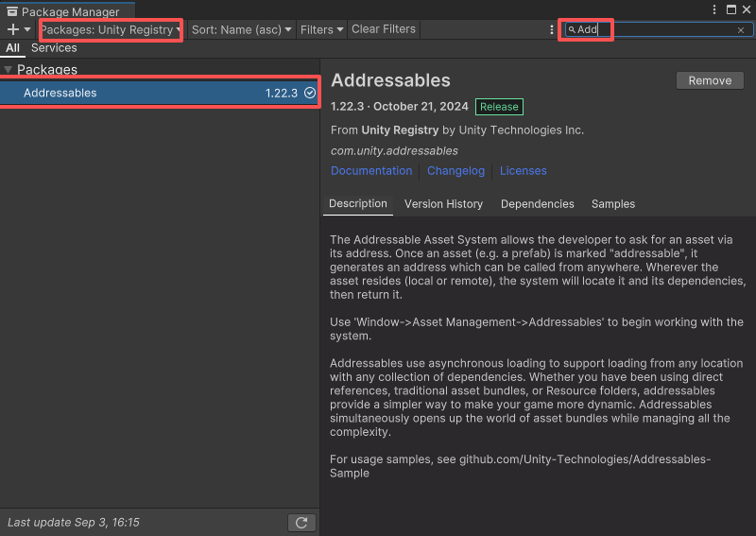Click the green Release tag

click(x=499, y=107)
